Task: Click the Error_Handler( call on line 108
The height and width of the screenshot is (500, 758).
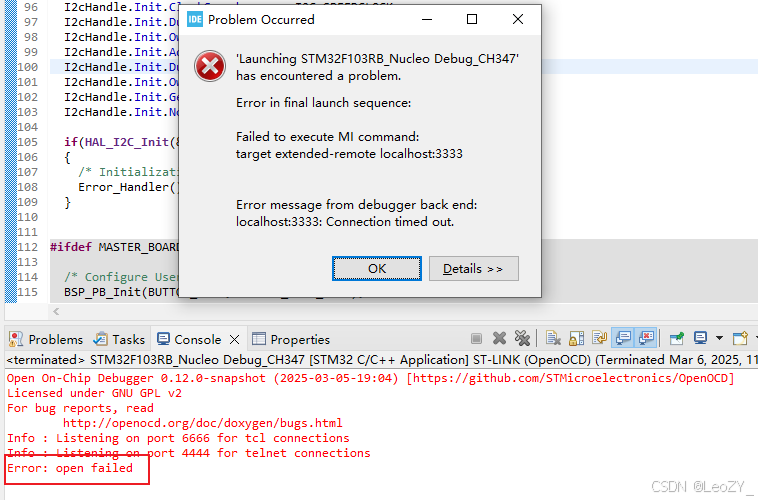Action: point(128,187)
